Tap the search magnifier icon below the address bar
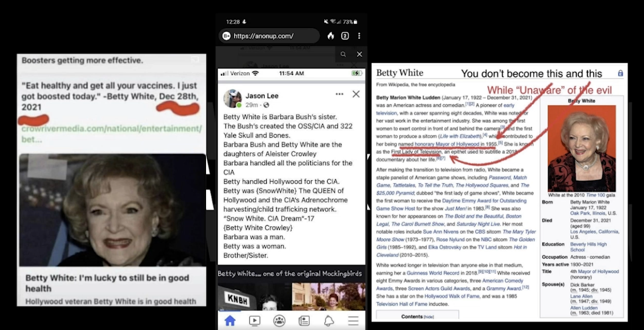The image size is (644, 330). (x=344, y=54)
